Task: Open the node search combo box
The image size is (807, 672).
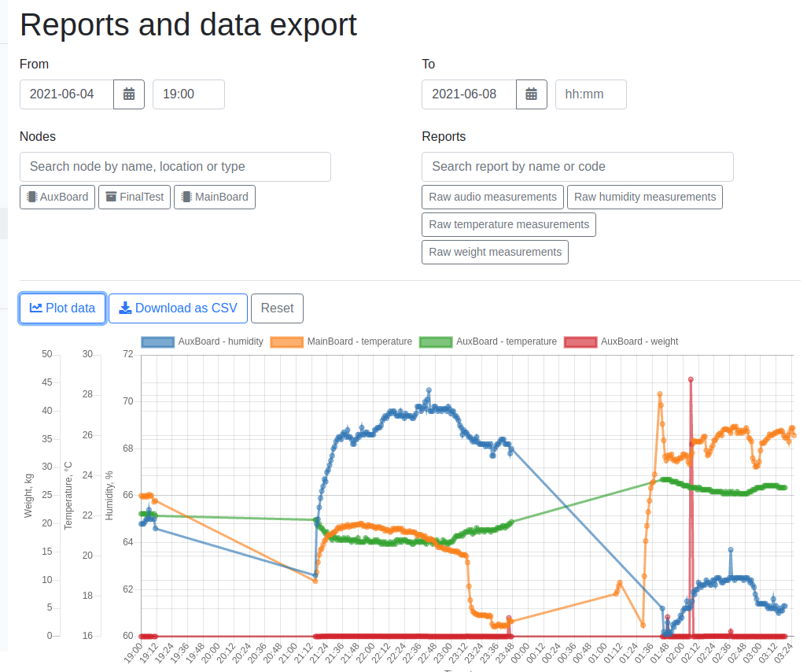Action: pos(175,167)
